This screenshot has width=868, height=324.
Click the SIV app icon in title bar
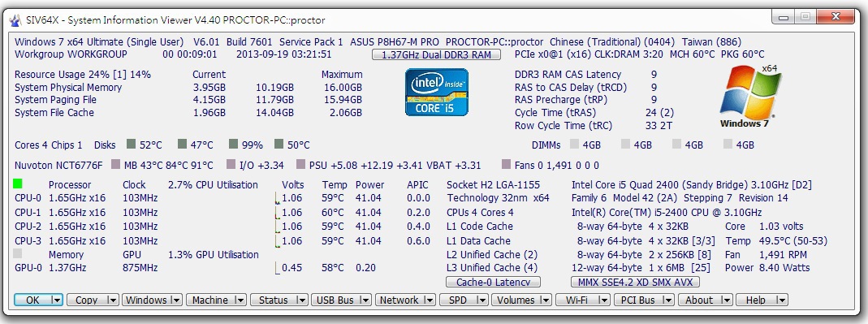[15, 20]
